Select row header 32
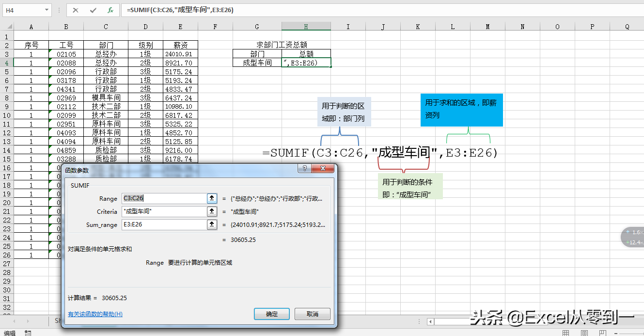This screenshot has height=336, width=644. point(7,307)
